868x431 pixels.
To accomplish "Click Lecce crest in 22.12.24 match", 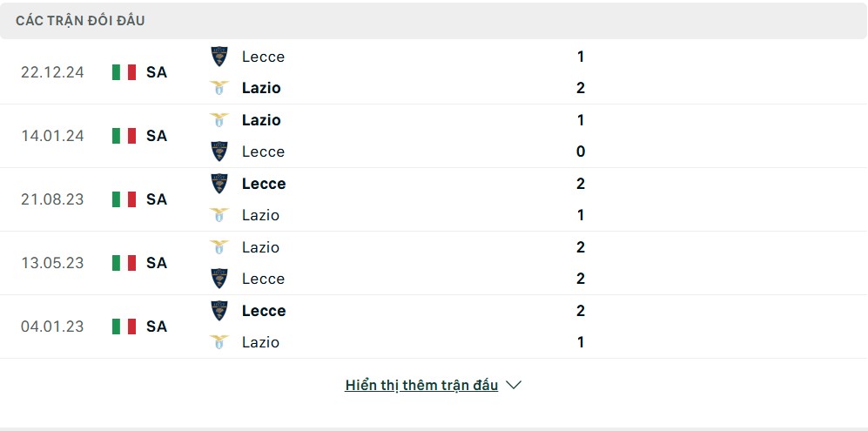I will click(219, 57).
